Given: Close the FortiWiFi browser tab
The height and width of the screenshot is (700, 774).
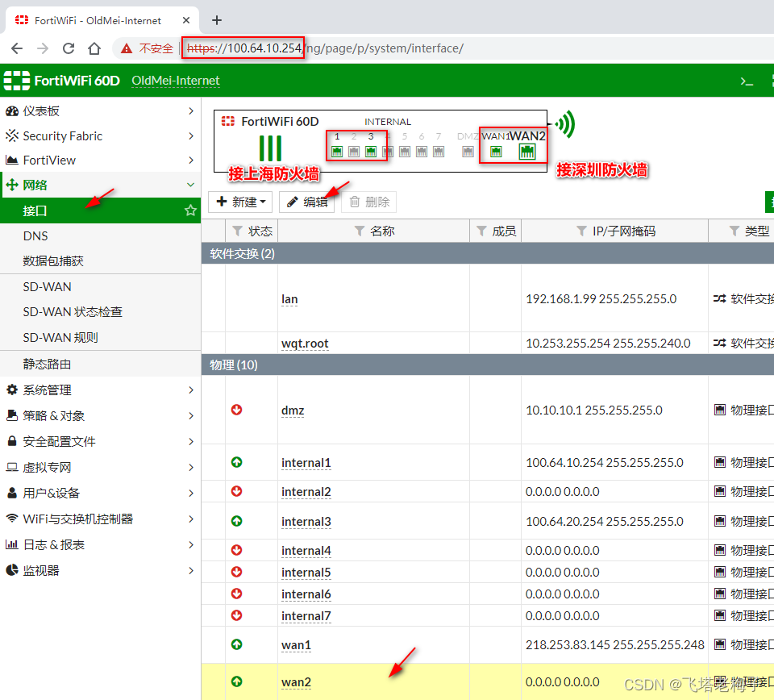Looking at the screenshot, I should tap(186, 20).
